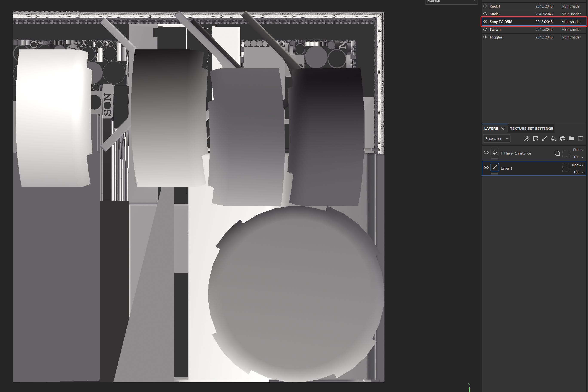Add a fill layer using the bucket icon

tap(553, 138)
